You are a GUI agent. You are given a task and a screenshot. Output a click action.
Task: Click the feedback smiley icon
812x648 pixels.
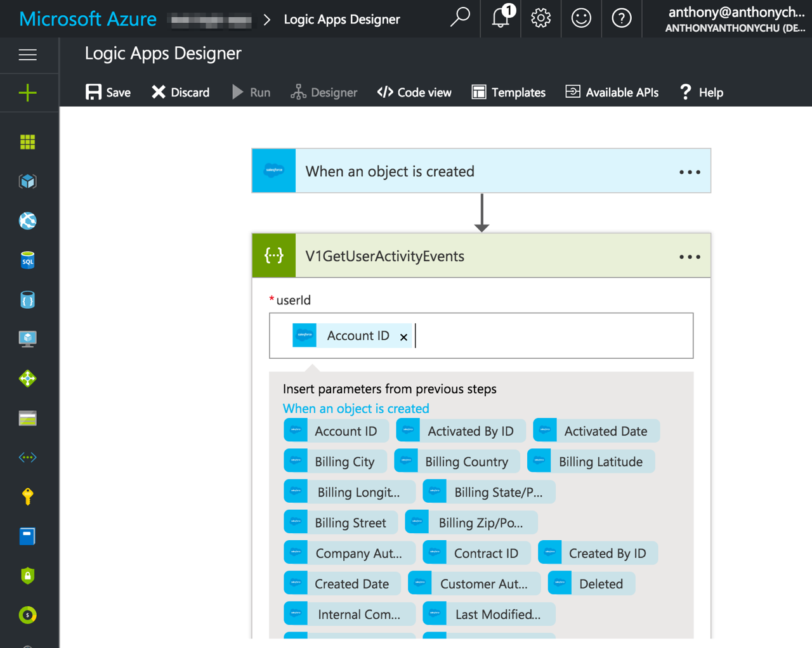[581, 18]
